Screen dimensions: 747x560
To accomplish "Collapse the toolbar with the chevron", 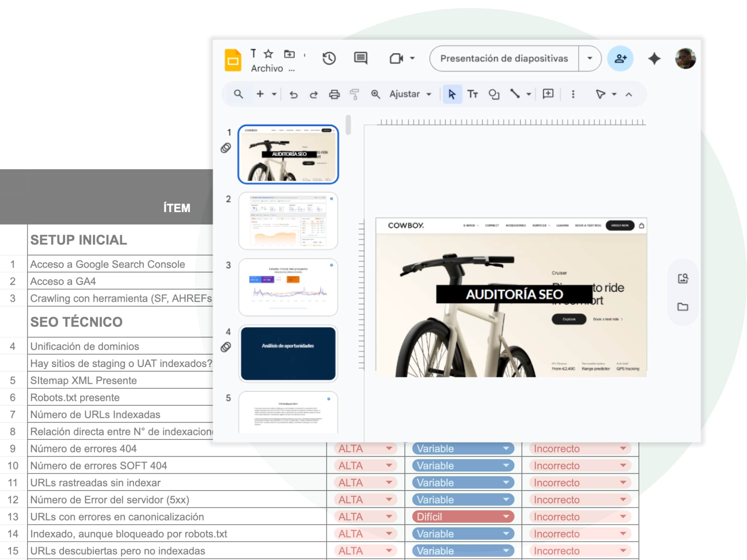I will [x=629, y=94].
